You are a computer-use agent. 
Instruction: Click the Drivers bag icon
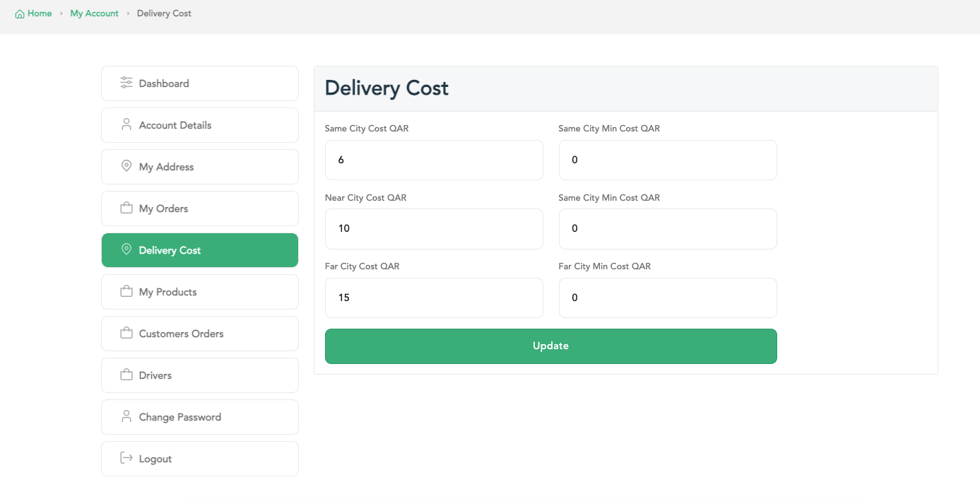(126, 375)
